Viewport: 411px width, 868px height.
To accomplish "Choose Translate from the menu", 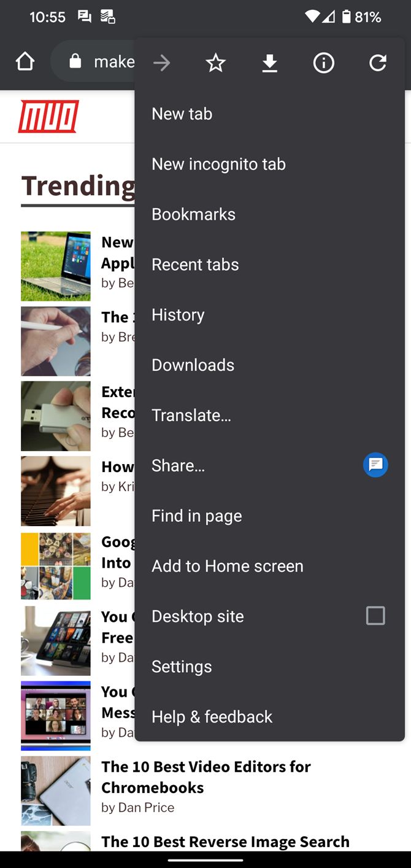I will click(x=191, y=415).
